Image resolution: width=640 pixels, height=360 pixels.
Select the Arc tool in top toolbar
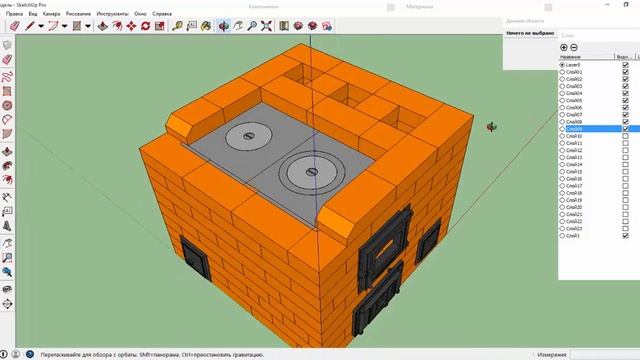coord(53,26)
